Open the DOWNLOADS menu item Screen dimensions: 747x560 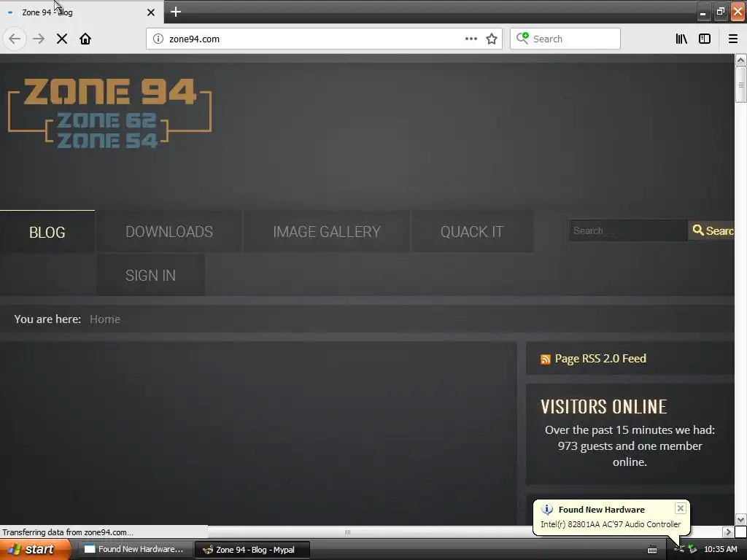click(169, 231)
